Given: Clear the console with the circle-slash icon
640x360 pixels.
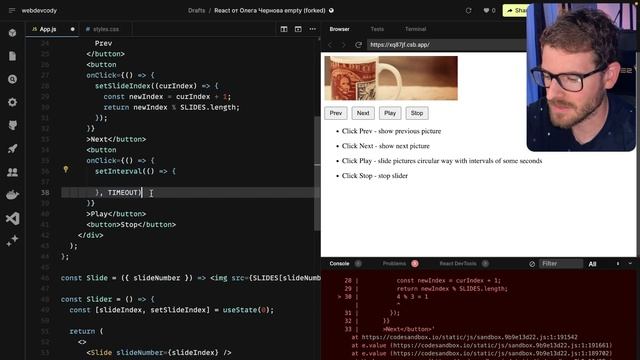Looking at the screenshot, I should pos(532,264).
